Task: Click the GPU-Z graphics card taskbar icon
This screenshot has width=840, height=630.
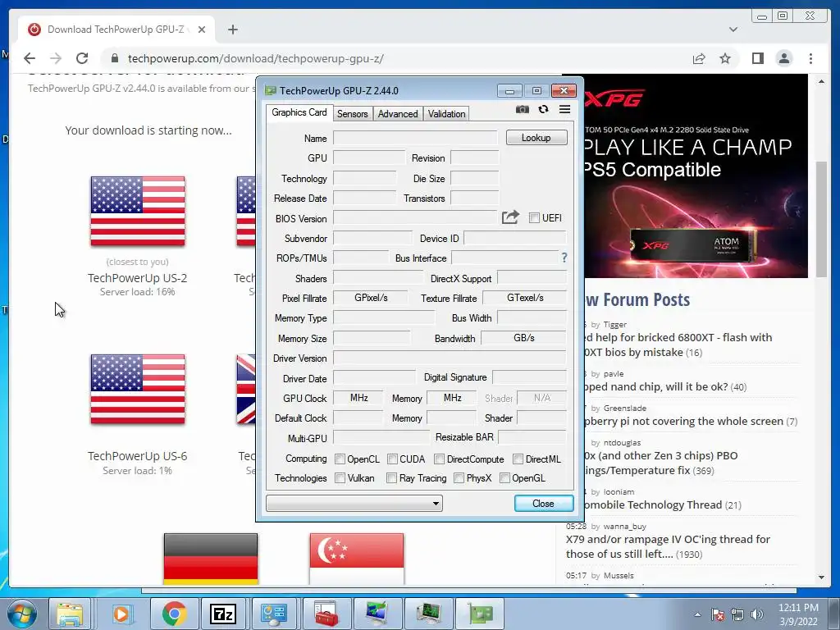Action: coord(479,614)
